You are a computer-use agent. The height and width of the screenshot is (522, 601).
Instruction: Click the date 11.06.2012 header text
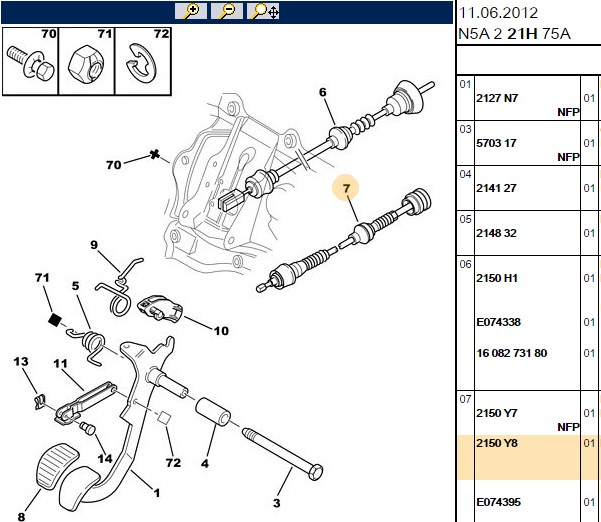click(x=498, y=13)
